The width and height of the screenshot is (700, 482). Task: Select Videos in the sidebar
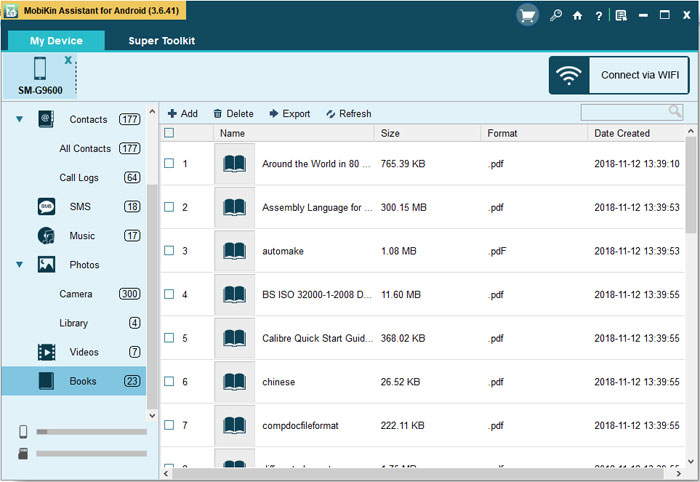[84, 352]
